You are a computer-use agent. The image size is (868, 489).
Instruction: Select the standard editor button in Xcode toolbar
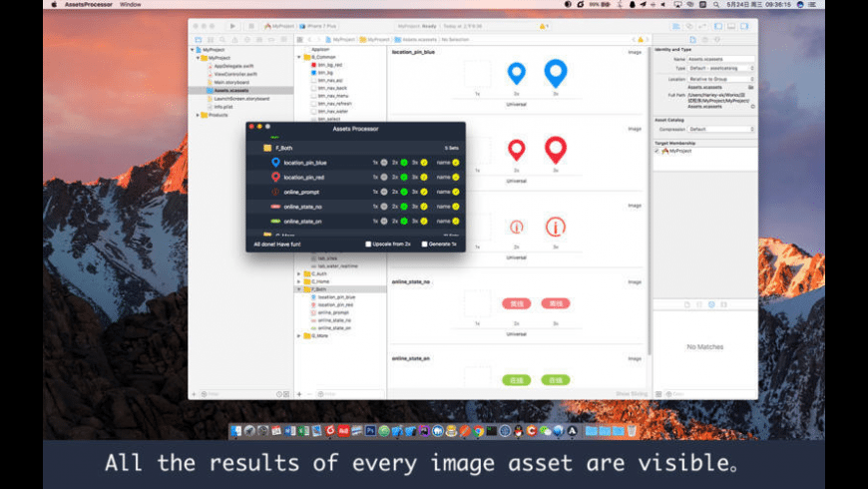(x=676, y=26)
